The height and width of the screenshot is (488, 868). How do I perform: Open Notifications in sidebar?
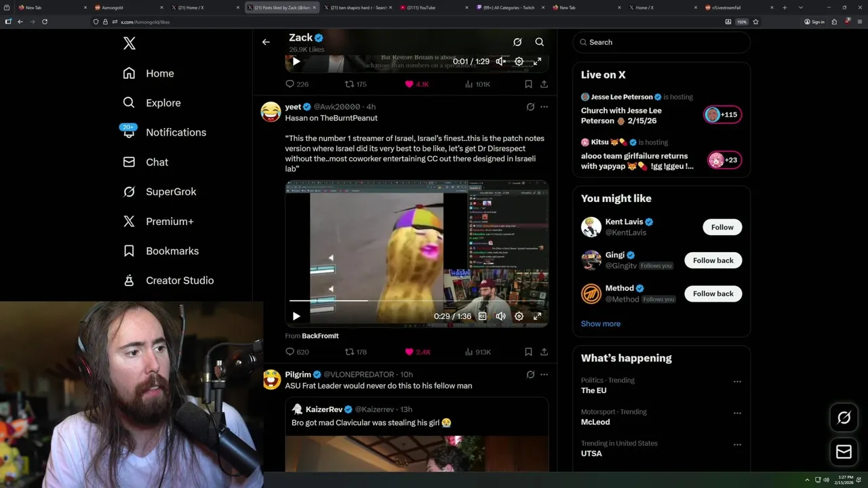click(164, 132)
